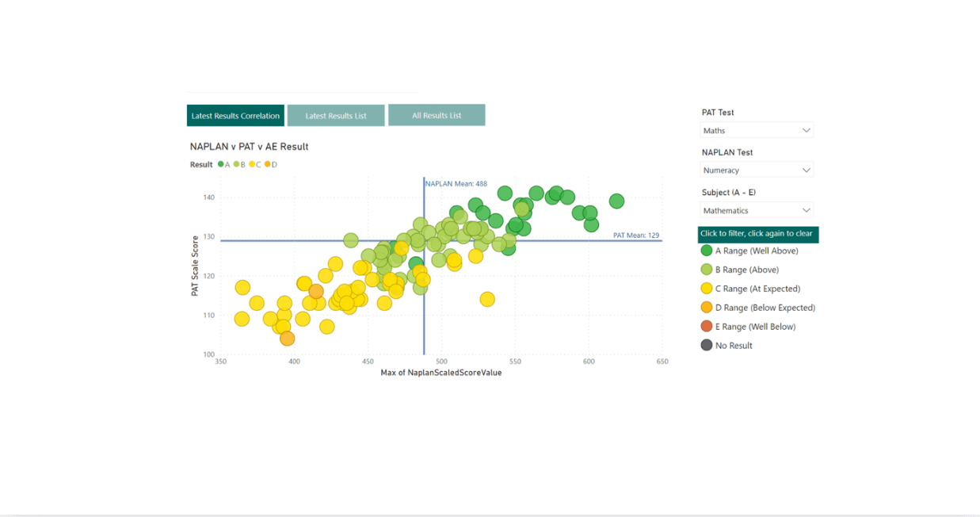
Task: Click the NAPLAN Mean: 488 line label
Action: [456, 184]
